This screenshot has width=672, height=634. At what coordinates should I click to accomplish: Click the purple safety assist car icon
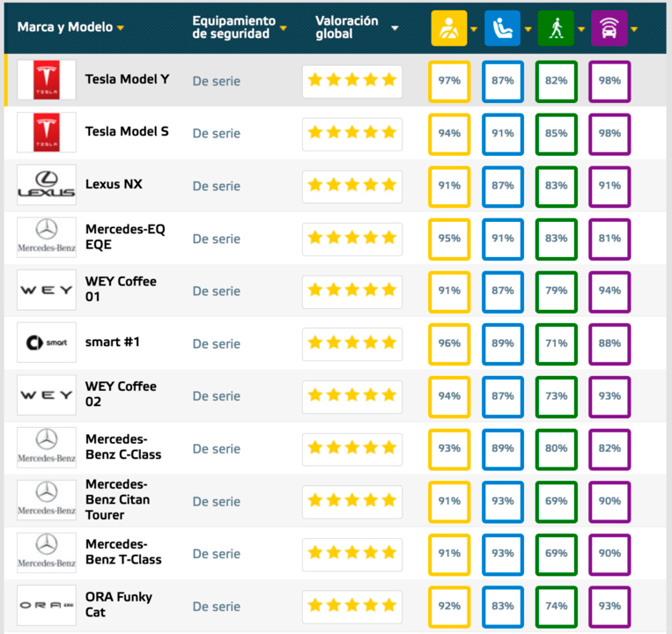[x=609, y=28]
